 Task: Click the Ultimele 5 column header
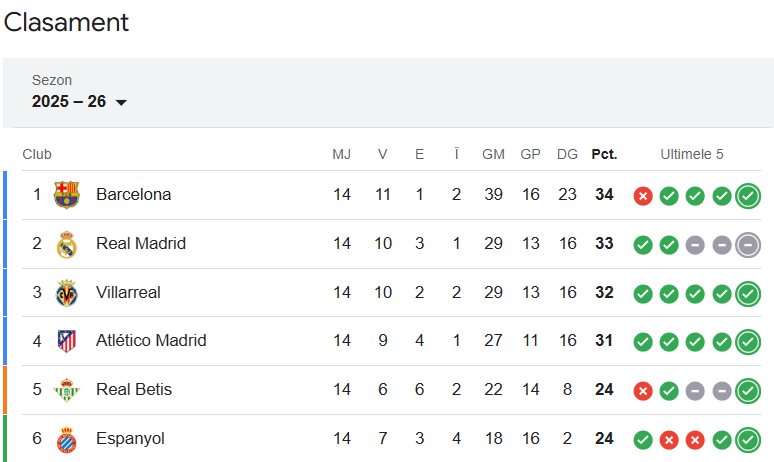(x=691, y=154)
